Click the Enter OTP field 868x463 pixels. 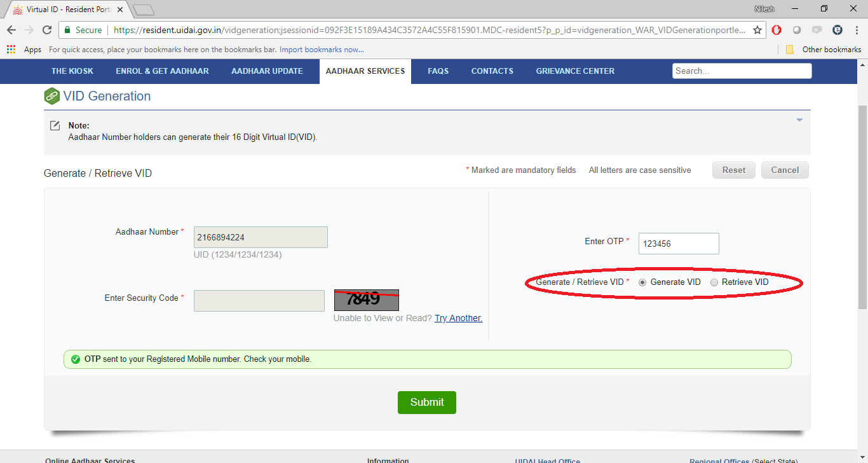[x=679, y=244]
